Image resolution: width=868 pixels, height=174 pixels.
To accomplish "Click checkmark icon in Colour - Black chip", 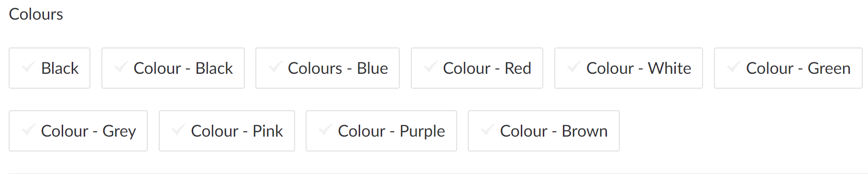I will [121, 67].
